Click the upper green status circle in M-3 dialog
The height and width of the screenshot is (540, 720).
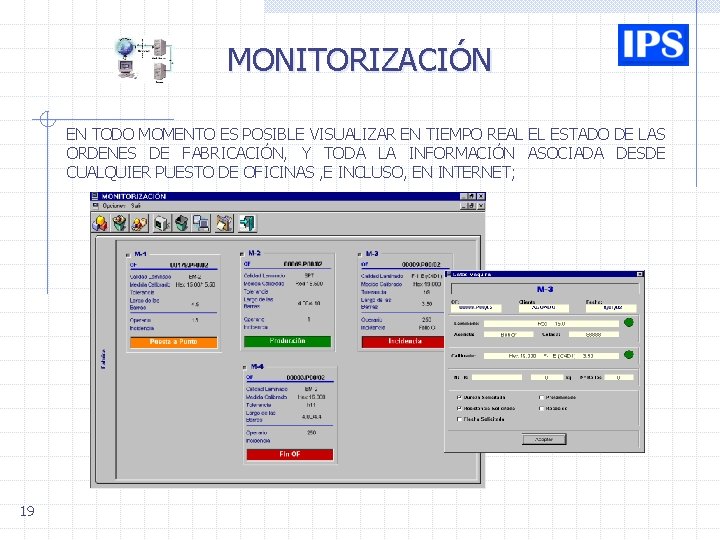(x=629, y=323)
